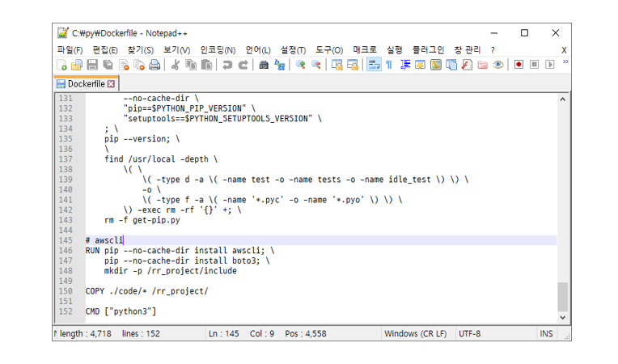Toggle show all characters (pilcrow icon)
This screenshot has width=618, height=364.
tap(389, 65)
